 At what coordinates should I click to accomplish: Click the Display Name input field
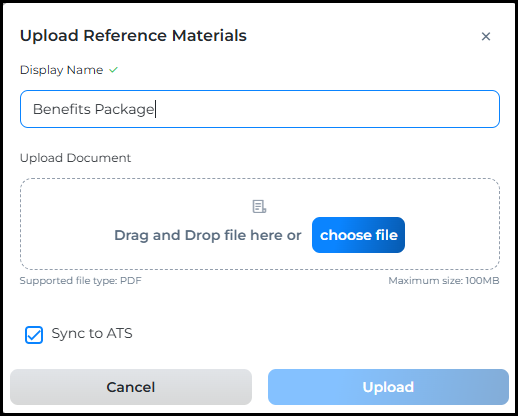coord(260,109)
